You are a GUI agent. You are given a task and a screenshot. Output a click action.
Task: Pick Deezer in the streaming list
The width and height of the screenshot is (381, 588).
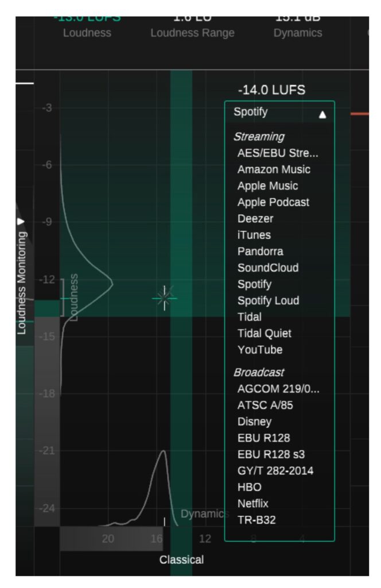[255, 219]
